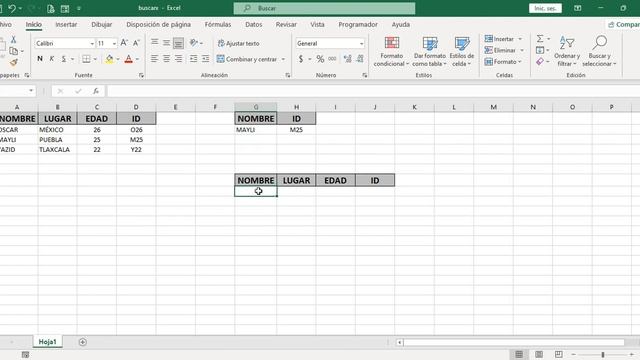Select bottom vertical alignment icon
Image resolution: width=640 pixels, height=360 pixels.
[x=178, y=43]
